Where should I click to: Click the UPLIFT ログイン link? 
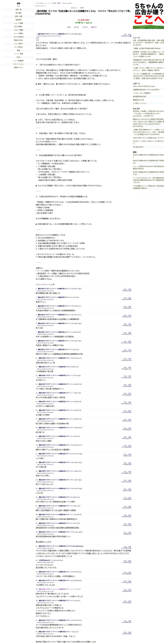[x=41, y=6]
